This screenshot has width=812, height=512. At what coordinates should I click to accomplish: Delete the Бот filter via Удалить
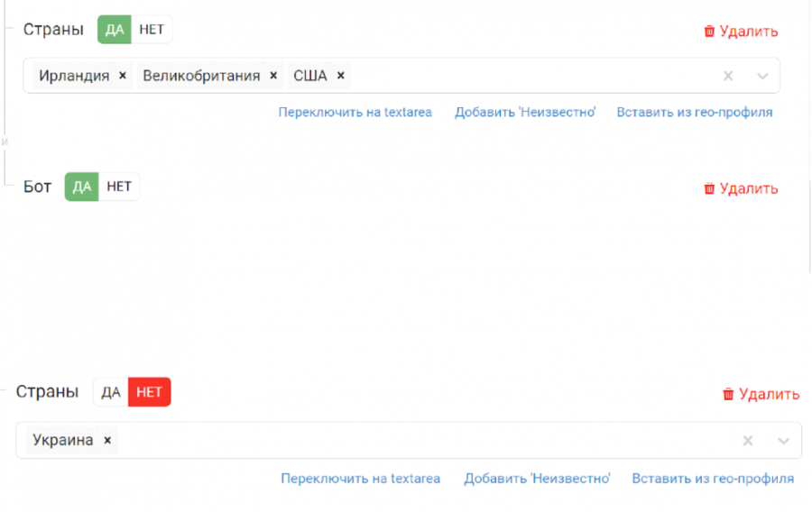click(x=741, y=188)
